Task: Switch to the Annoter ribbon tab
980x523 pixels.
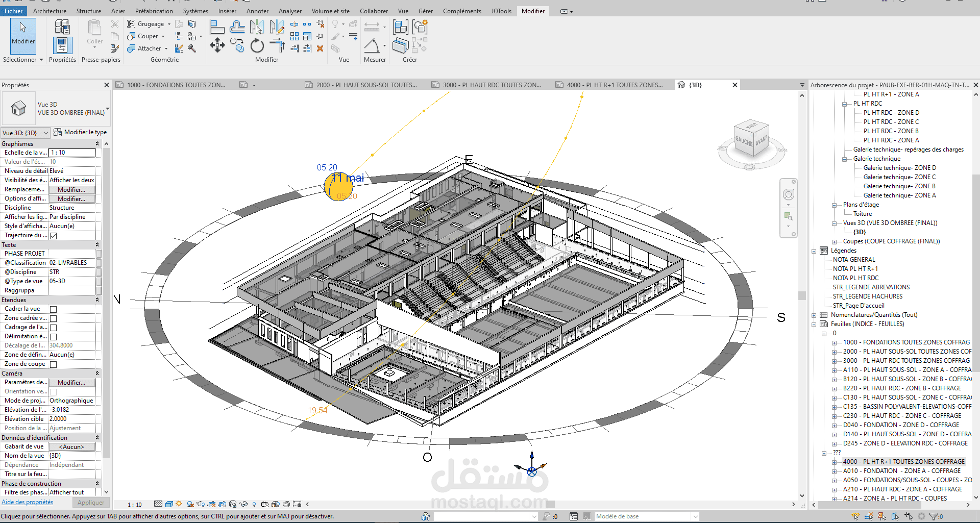Action: (x=257, y=11)
